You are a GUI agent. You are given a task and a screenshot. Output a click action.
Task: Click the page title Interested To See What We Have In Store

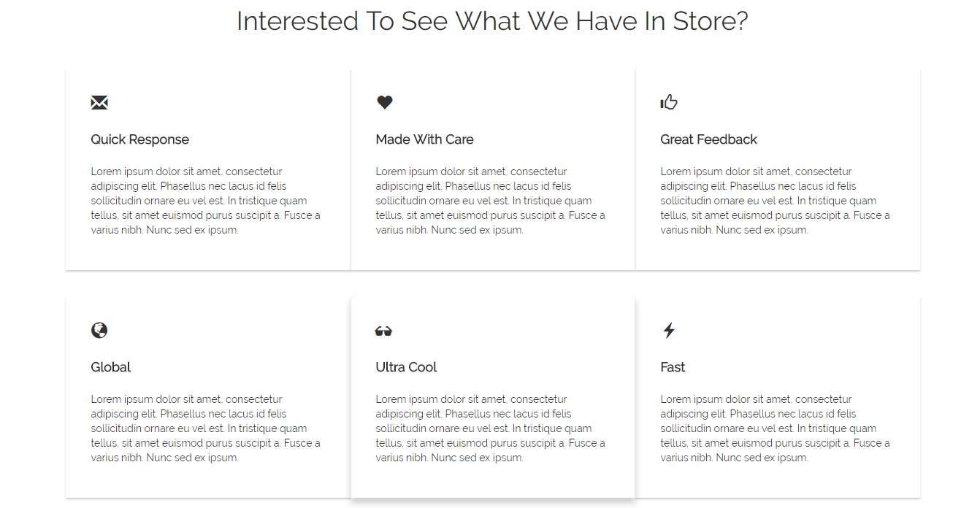coord(492,20)
